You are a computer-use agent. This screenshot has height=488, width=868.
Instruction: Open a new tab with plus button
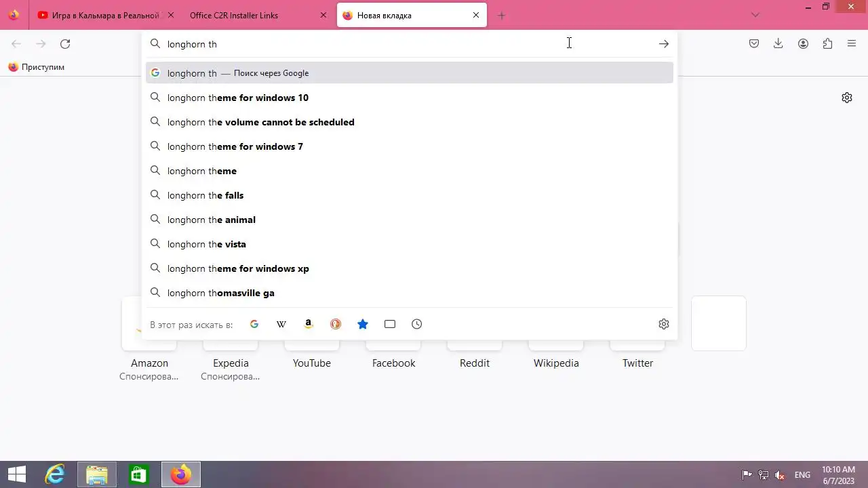(x=502, y=16)
